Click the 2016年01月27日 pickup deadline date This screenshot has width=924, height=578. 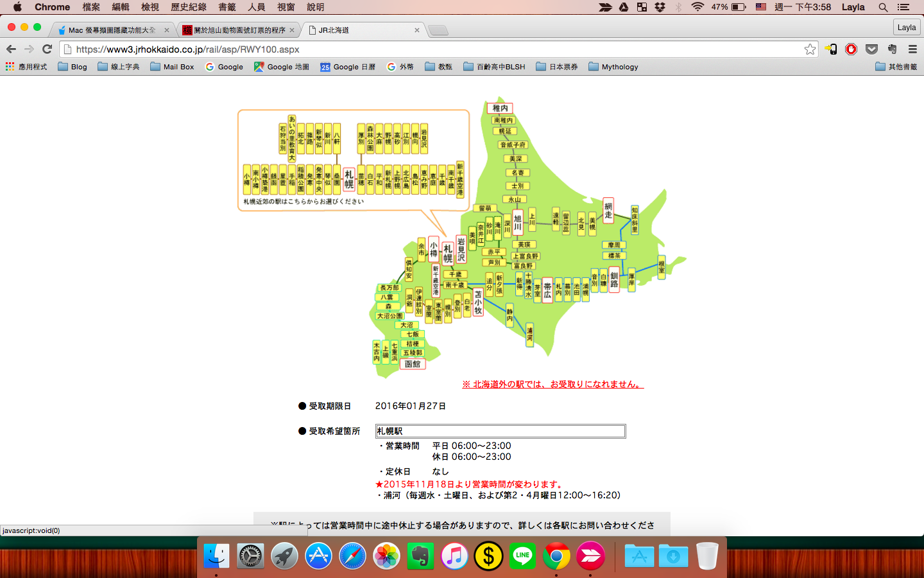(x=411, y=406)
